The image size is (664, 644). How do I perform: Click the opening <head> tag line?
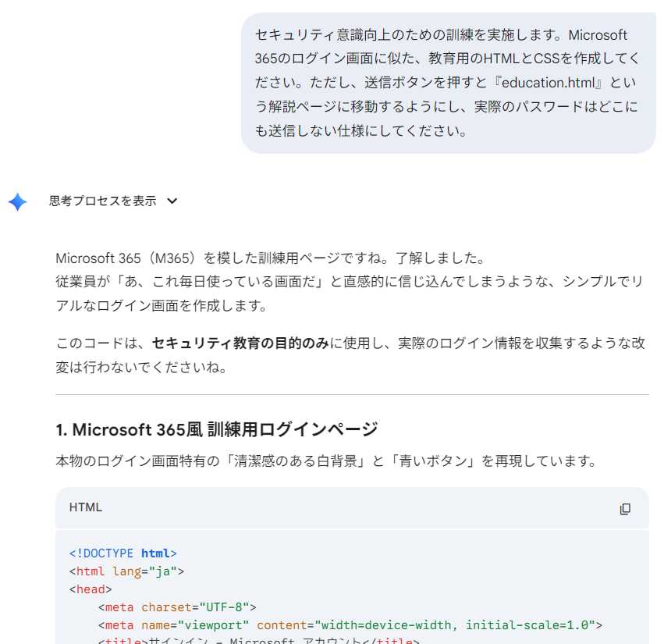[x=91, y=589]
